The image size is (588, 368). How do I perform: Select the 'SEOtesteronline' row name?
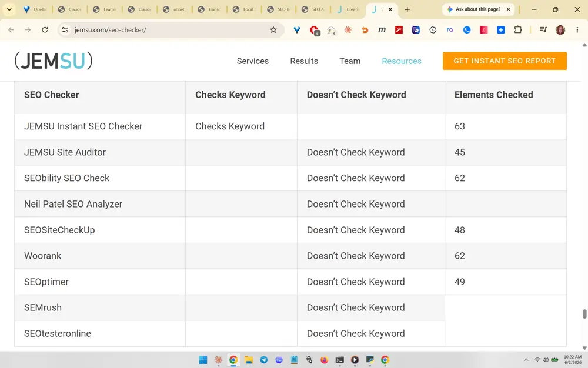58,333
